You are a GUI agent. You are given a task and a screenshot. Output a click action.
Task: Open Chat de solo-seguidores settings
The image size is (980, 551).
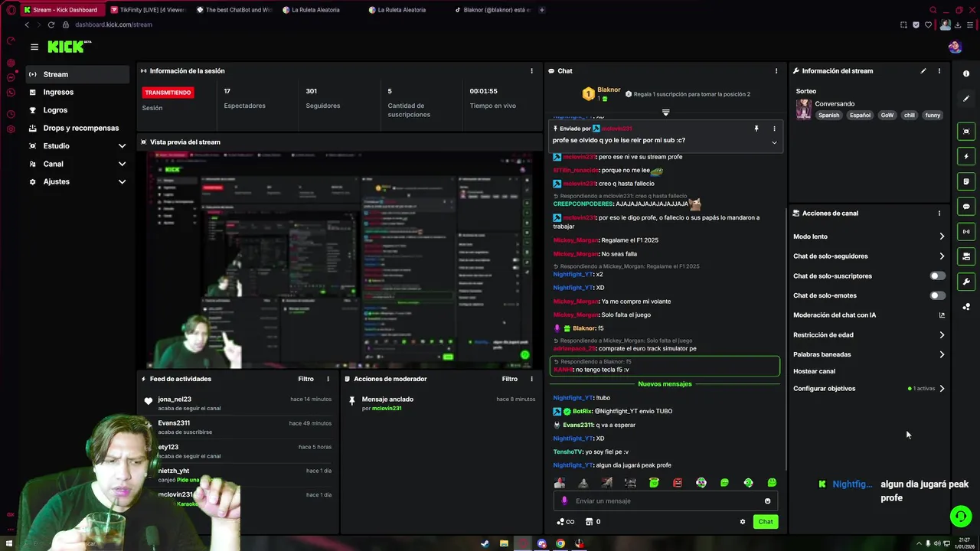point(869,256)
